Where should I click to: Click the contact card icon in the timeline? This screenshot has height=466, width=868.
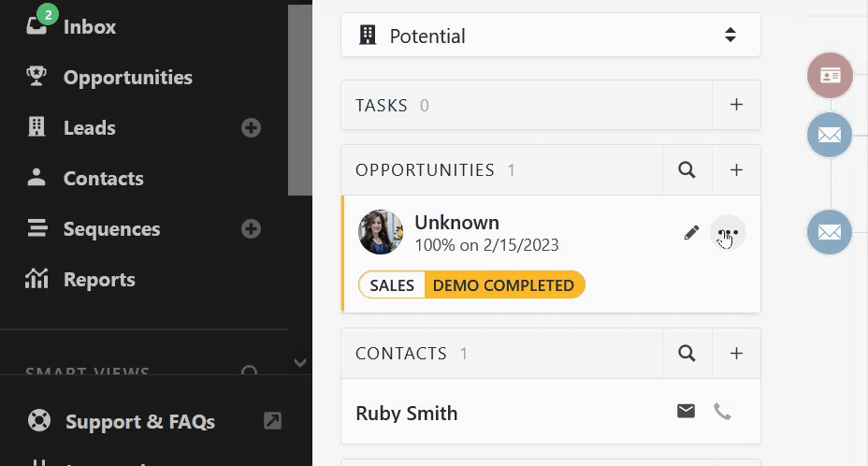tap(830, 76)
